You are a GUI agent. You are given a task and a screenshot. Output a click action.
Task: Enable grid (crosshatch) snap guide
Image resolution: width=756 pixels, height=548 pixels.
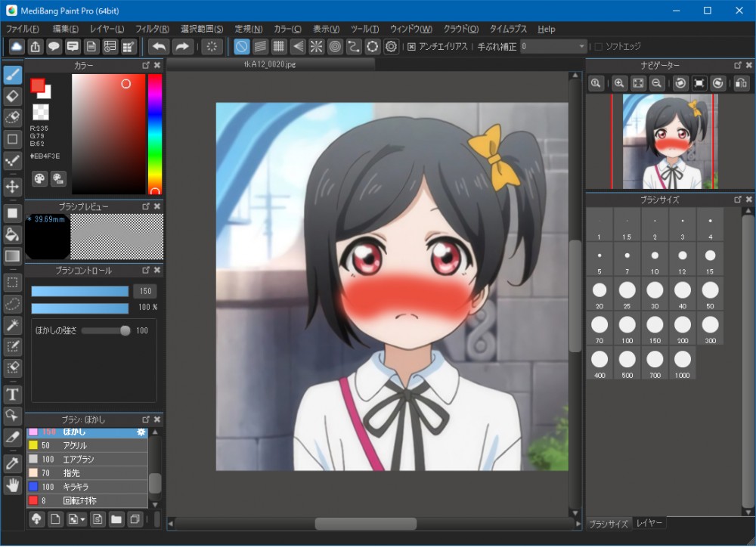pos(279,47)
